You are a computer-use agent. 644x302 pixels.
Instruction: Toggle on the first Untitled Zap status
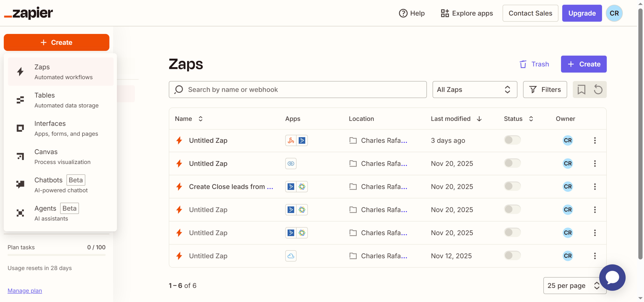[x=512, y=140]
